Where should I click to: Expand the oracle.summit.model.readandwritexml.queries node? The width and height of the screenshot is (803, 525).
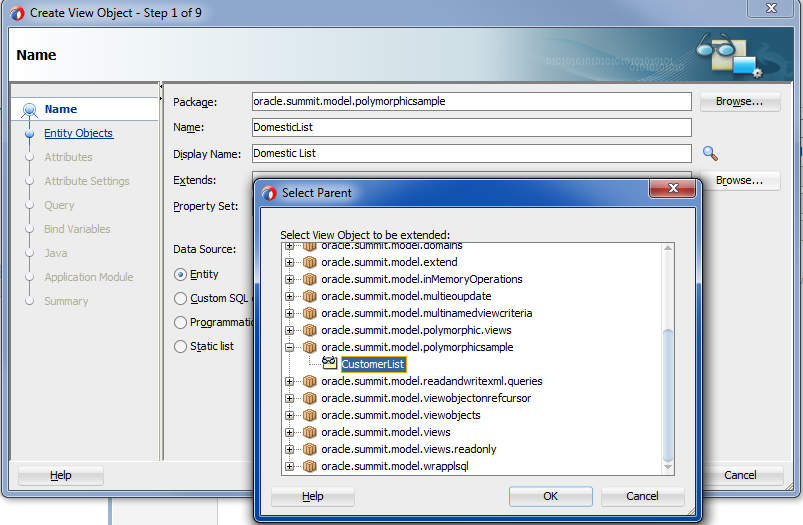pyautogui.click(x=289, y=381)
